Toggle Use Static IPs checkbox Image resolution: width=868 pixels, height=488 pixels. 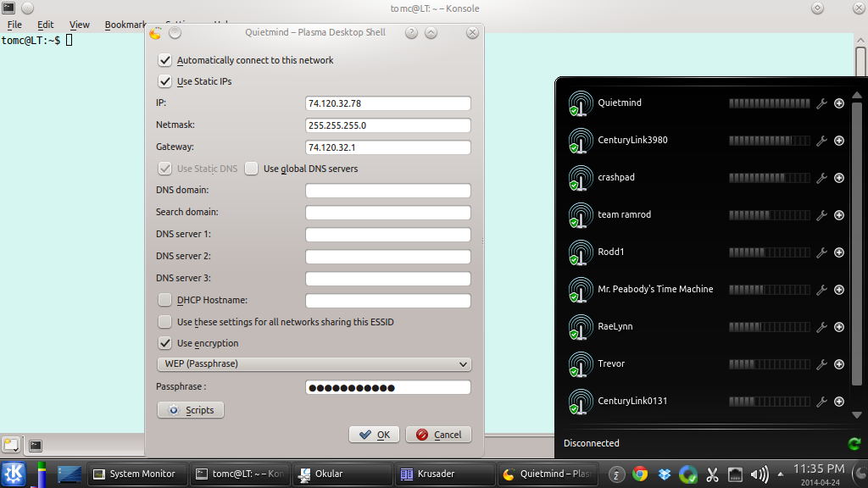[x=165, y=82]
